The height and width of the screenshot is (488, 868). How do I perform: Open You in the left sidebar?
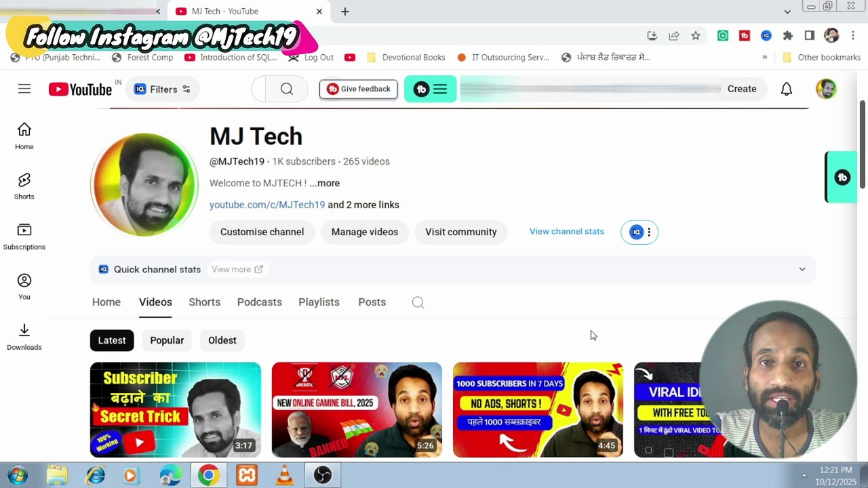tap(24, 286)
